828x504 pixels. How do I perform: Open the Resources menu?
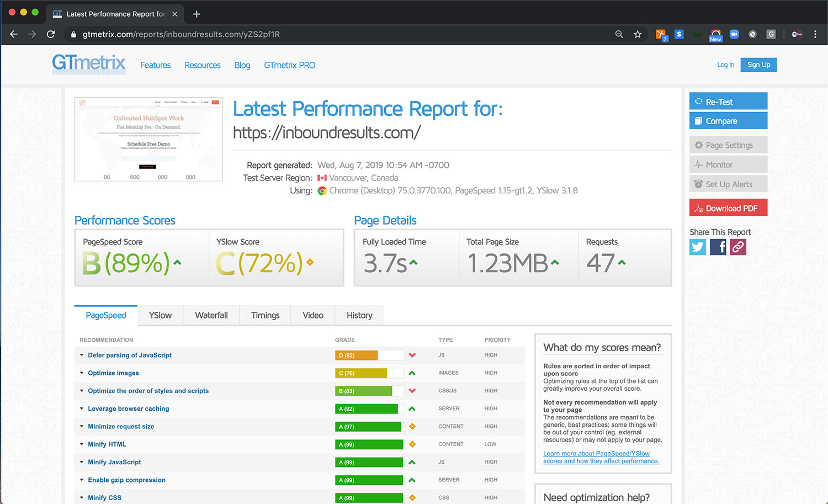pos(203,65)
